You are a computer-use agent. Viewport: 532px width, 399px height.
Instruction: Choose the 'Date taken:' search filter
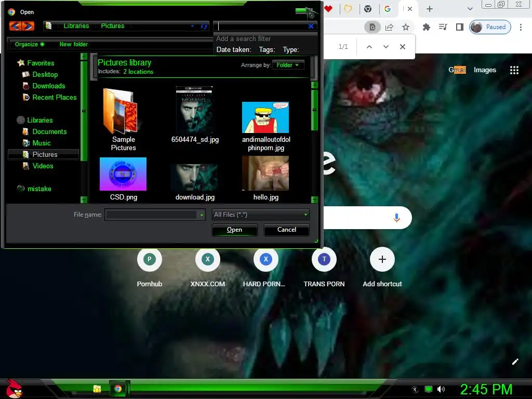pyautogui.click(x=234, y=50)
